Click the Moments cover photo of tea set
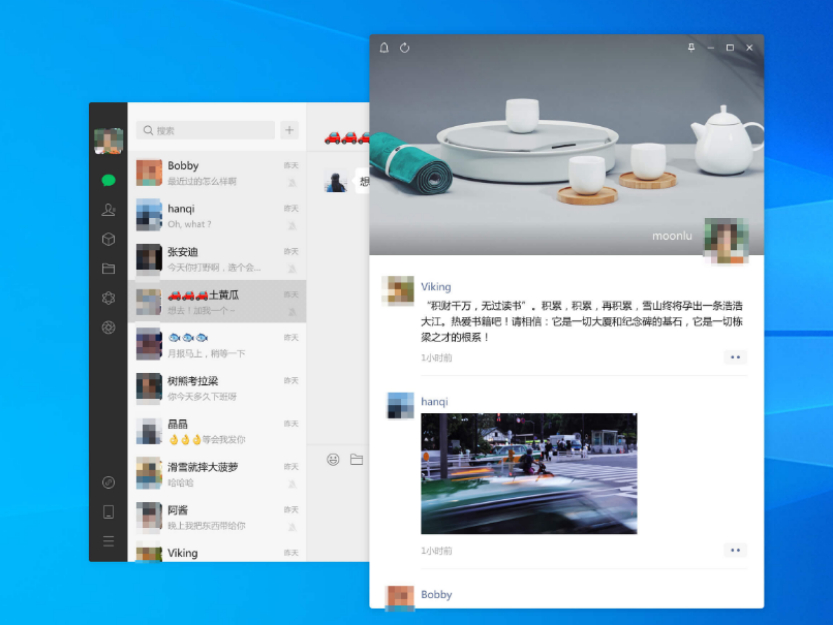 (x=567, y=145)
